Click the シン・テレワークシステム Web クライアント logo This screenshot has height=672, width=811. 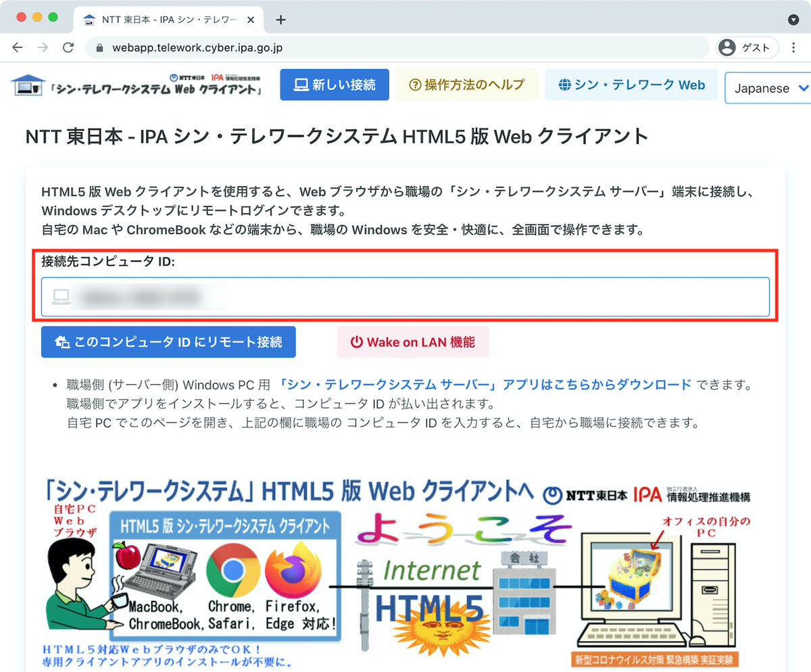tap(137, 85)
